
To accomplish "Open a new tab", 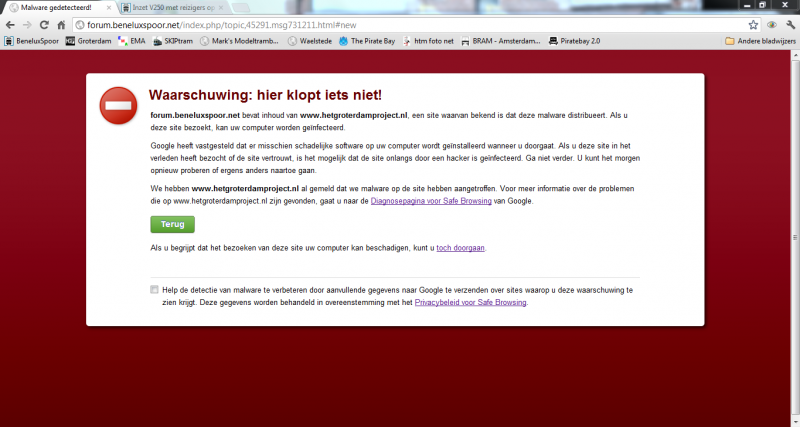I will (x=241, y=8).
